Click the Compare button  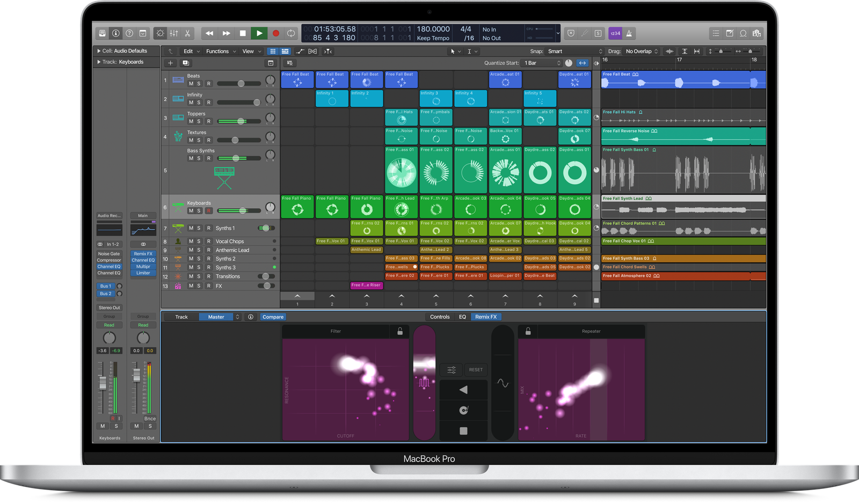click(x=273, y=317)
